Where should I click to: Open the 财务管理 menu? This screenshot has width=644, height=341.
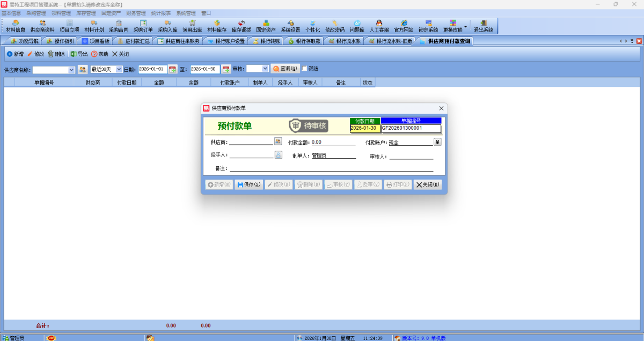point(136,13)
